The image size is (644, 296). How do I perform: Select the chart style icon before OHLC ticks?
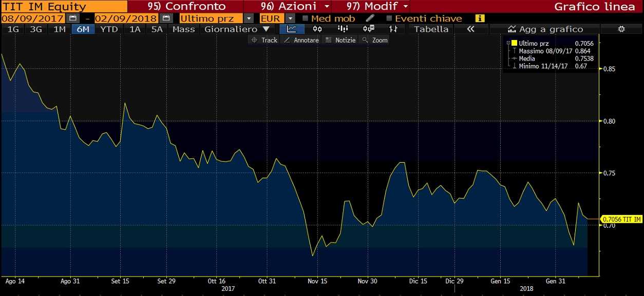(368, 29)
